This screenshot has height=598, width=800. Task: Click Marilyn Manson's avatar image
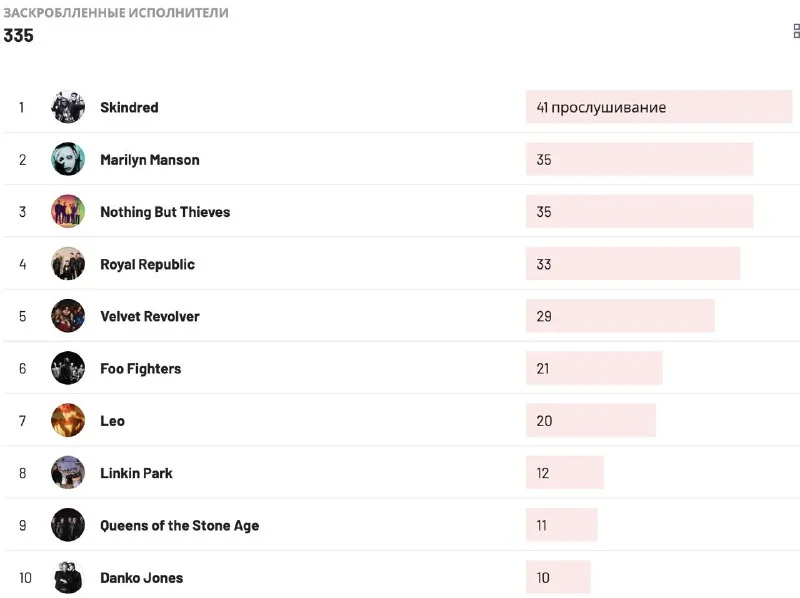click(68, 160)
